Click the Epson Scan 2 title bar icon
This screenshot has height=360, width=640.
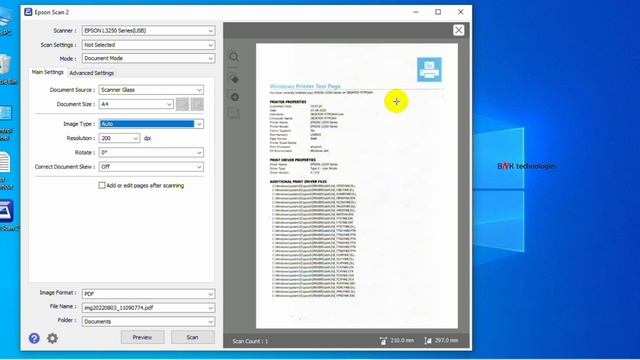28,12
